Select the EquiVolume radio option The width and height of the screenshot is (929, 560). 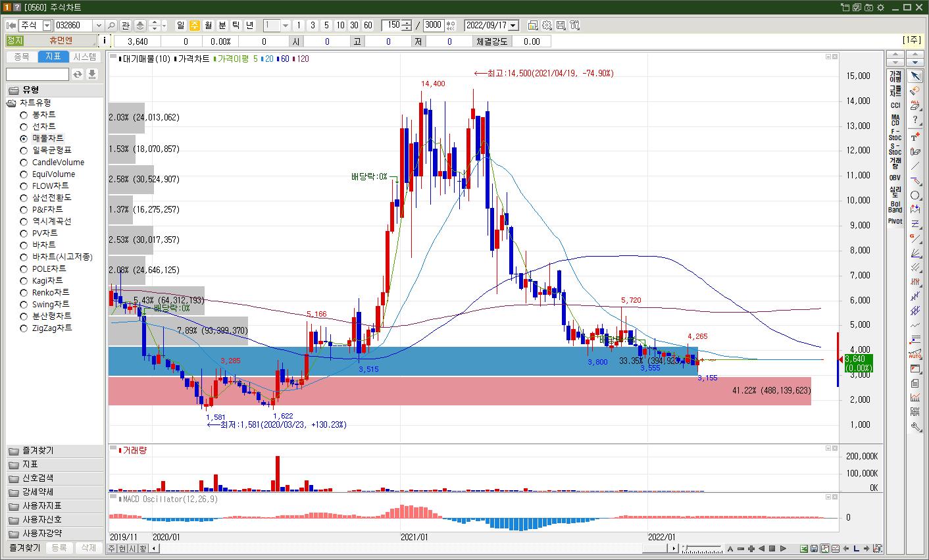[x=24, y=174]
